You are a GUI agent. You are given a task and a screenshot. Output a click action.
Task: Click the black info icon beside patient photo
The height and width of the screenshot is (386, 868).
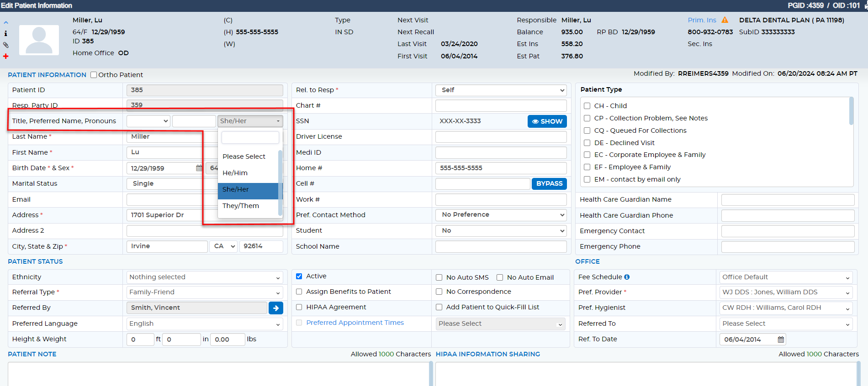pos(5,33)
